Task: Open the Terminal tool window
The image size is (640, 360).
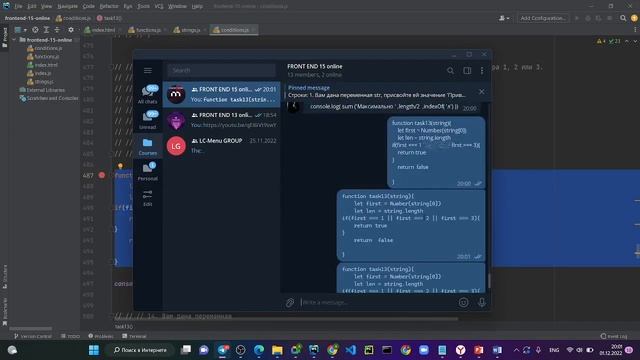Action: (x=134, y=336)
